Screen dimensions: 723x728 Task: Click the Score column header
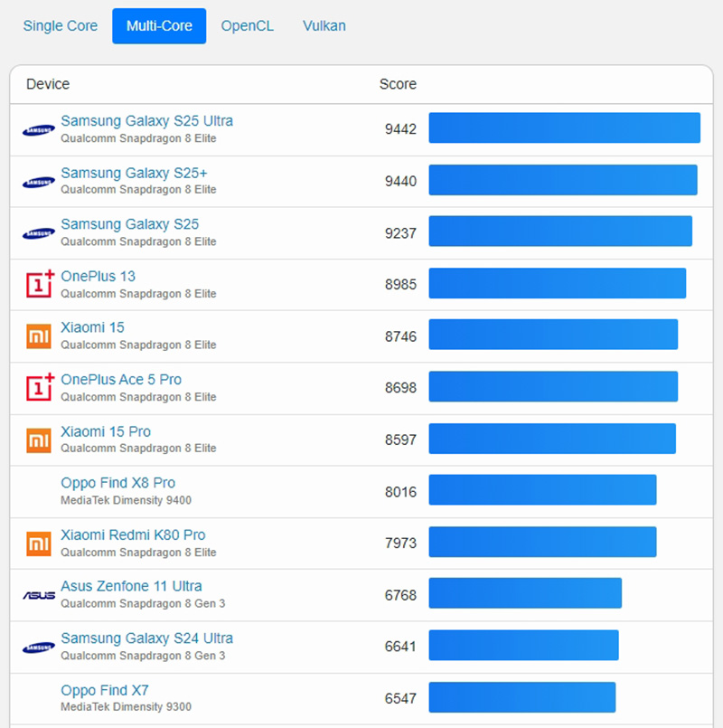(398, 84)
